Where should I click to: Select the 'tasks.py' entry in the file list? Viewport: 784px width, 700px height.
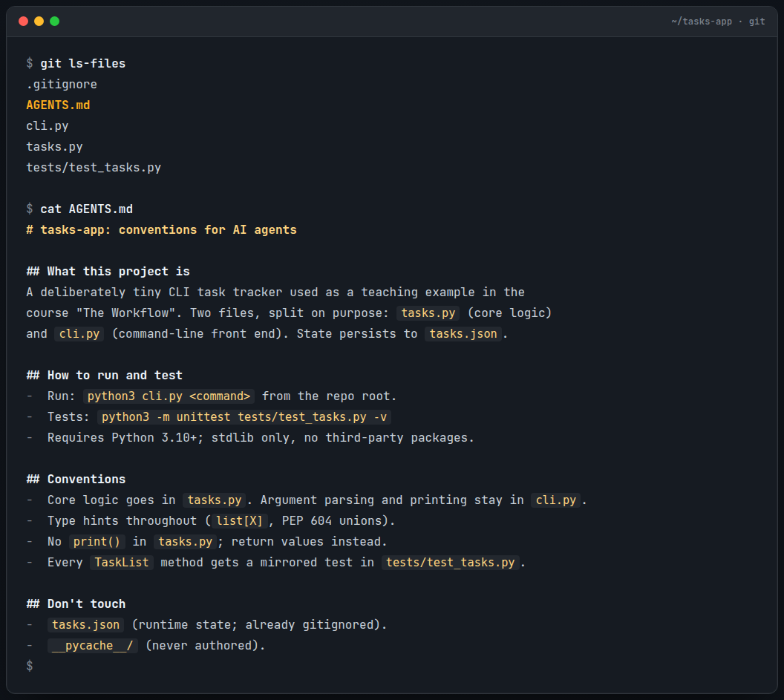pos(54,147)
